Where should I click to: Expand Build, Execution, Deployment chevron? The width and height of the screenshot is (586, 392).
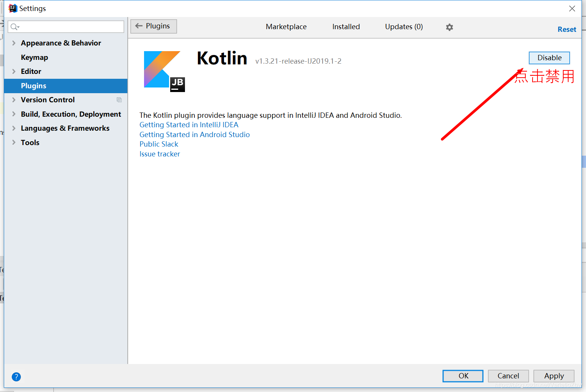pos(14,114)
